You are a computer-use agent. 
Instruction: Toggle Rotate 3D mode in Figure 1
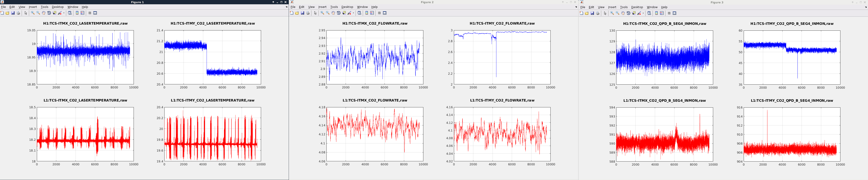pyautogui.click(x=49, y=13)
